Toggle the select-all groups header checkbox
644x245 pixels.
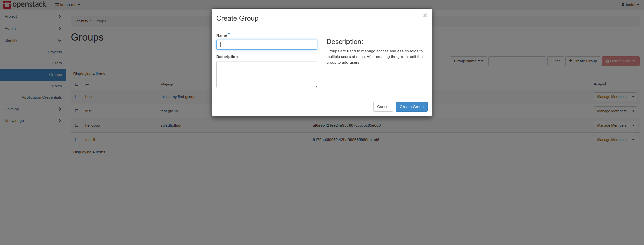[x=77, y=84]
